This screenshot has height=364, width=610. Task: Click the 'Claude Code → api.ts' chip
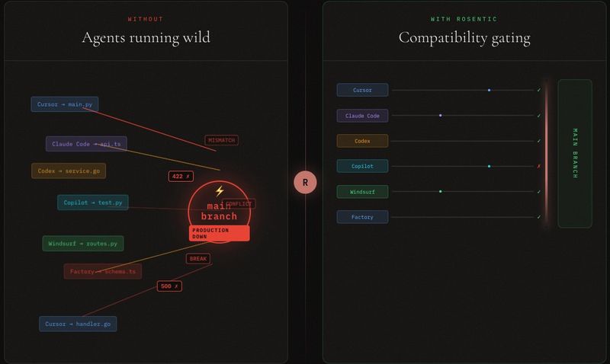coord(86,144)
